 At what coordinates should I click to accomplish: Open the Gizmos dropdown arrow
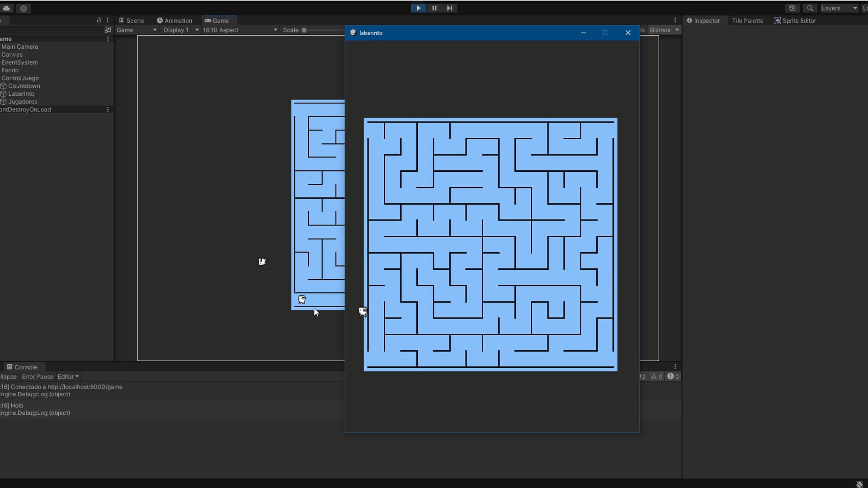[x=677, y=30]
